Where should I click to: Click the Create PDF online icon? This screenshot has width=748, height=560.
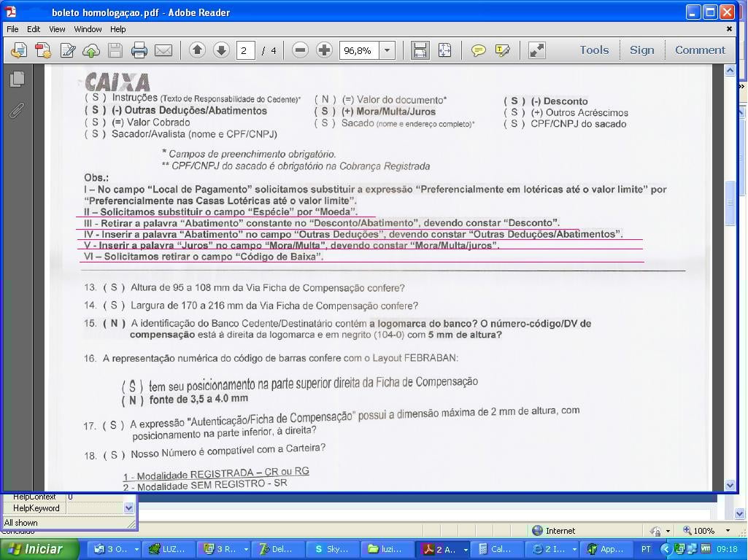43,50
